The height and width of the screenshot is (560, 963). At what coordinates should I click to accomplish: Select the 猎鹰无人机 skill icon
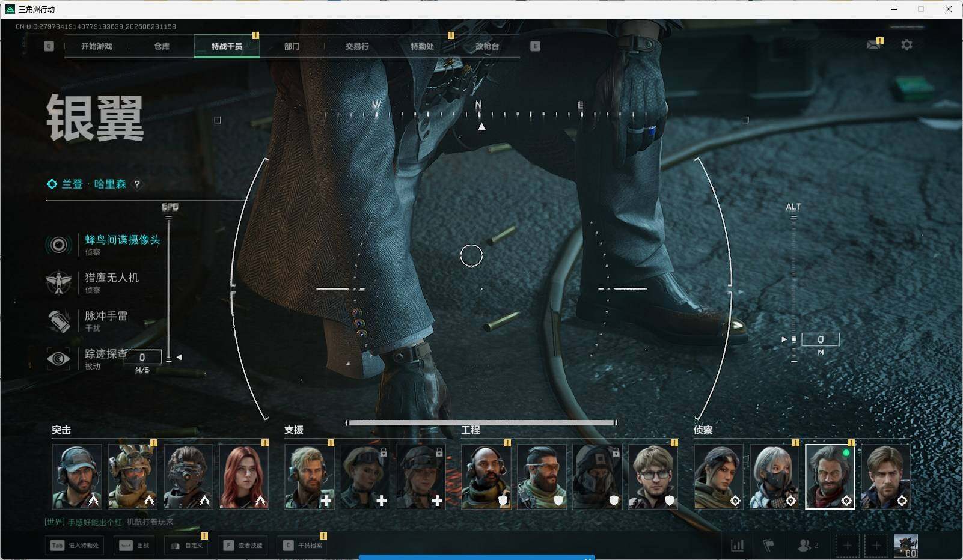pos(59,282)
